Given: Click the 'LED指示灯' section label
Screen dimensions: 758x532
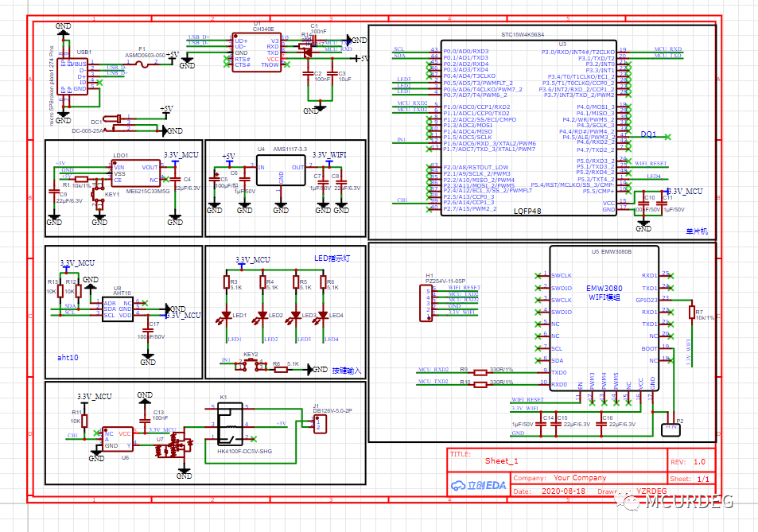Looking at the screenshot, I should coord(332,258).
